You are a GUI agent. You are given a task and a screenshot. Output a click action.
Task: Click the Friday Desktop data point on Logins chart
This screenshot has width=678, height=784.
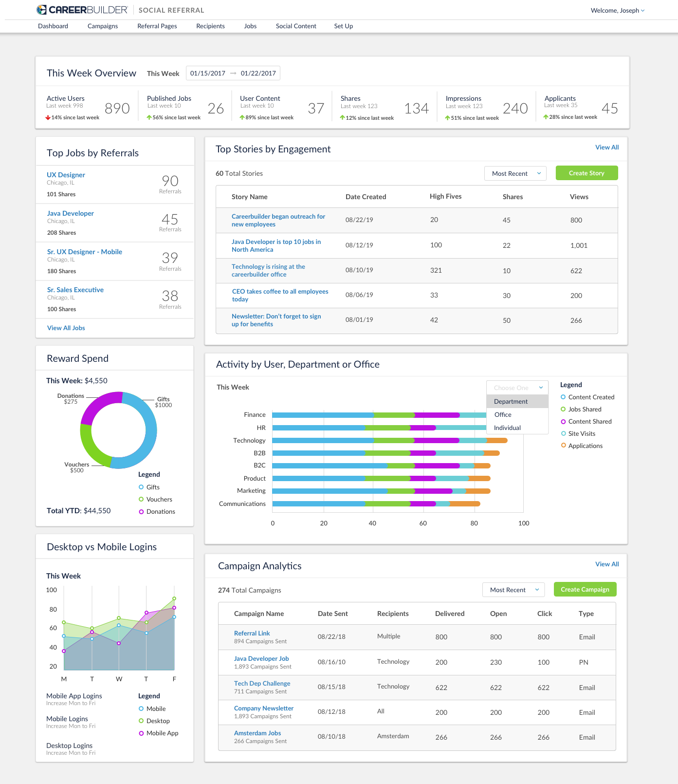[x=174, y=598]
